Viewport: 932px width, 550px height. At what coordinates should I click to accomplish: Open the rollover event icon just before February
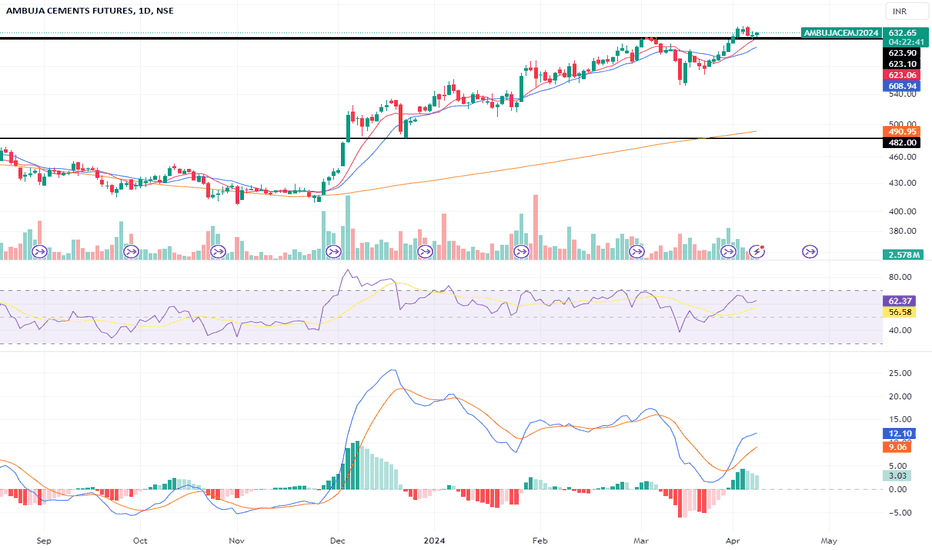click(521, 252)
